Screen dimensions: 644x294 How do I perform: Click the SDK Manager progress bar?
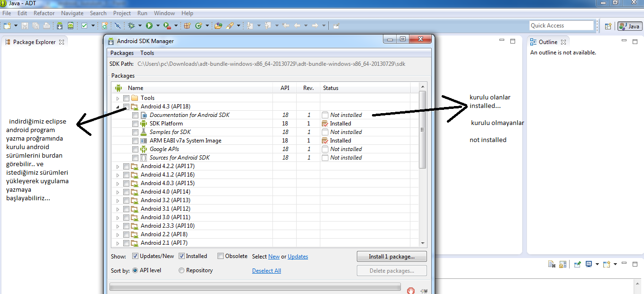[x=255, y=287]
